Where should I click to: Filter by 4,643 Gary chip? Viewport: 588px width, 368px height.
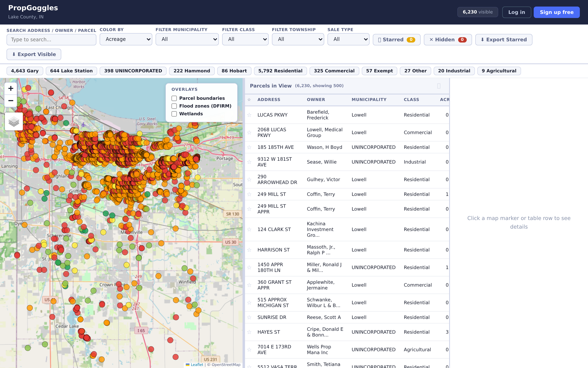[25, 71]
